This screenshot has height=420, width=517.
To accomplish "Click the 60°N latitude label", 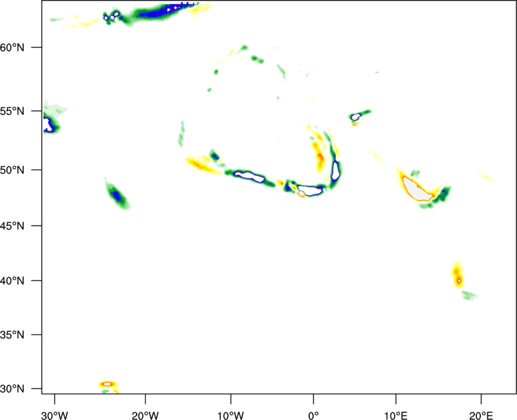I will click(x=12, y=47).
